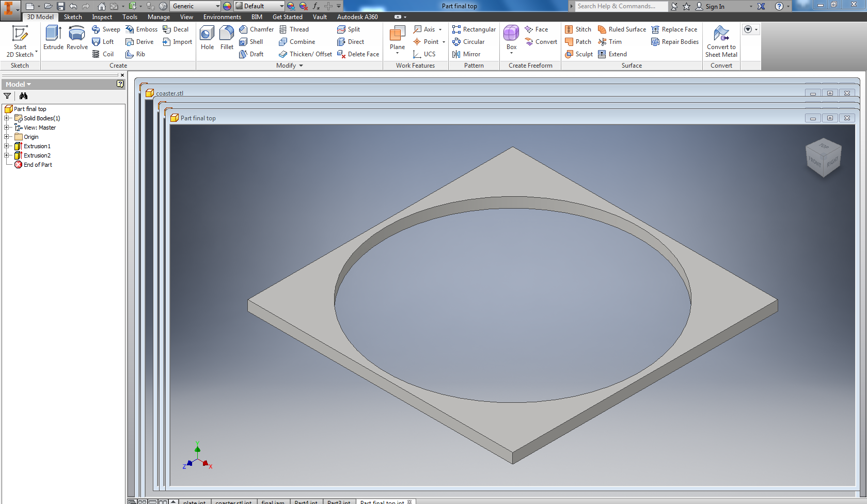Open the Inspect ribbon tab
The image size is (867, 504).
tap(102, 17)
